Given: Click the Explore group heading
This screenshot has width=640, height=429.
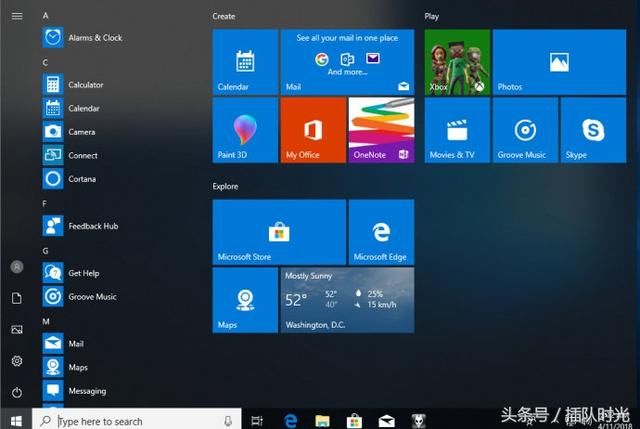Looking at the screenshot, I should click(225, 187).
